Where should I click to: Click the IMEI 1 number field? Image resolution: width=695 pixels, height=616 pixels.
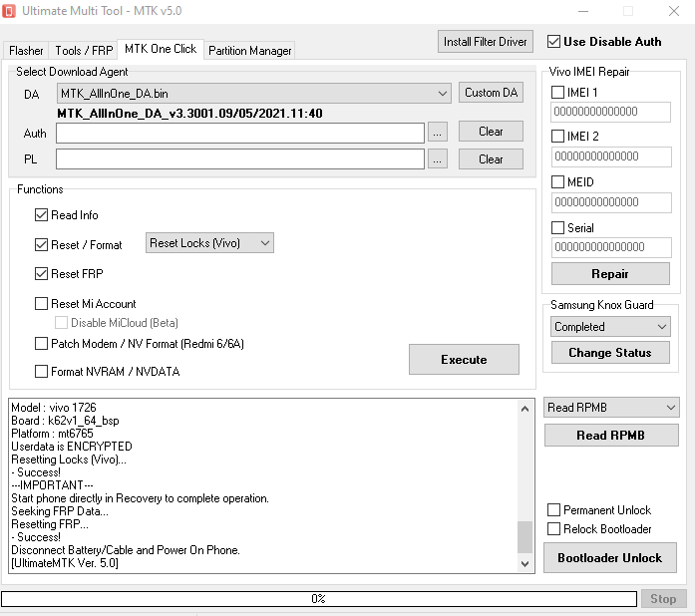(611, 112)
